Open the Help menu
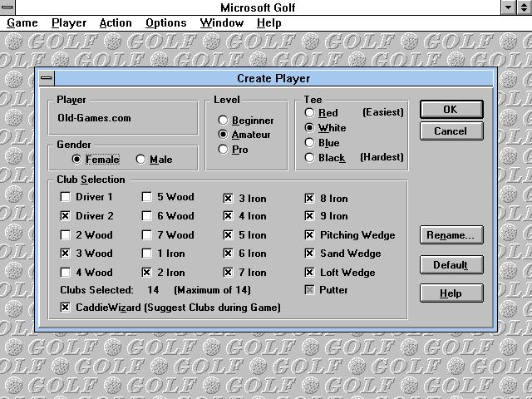Screen dimensions: 532x399 tap(268, 23)
